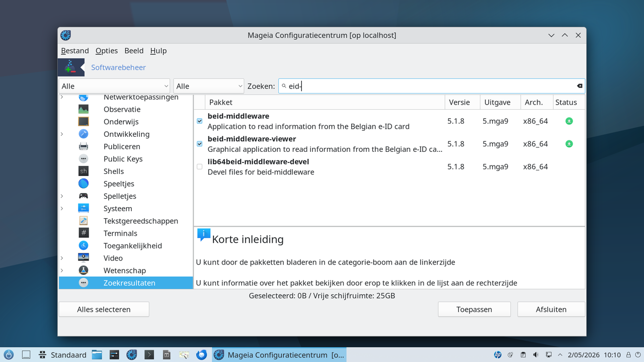Show hidden system tray icons
Viewport: 644px width, 362px height.
(x=561, y=355)
